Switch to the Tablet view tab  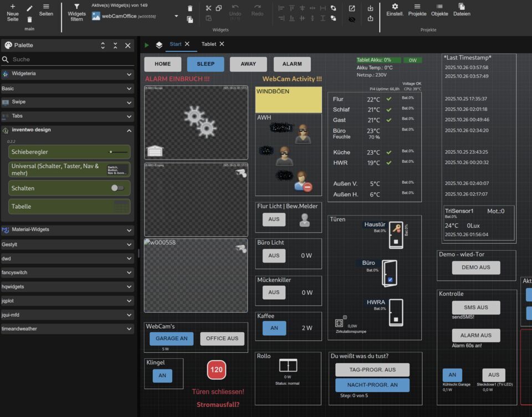click(209, 44)
